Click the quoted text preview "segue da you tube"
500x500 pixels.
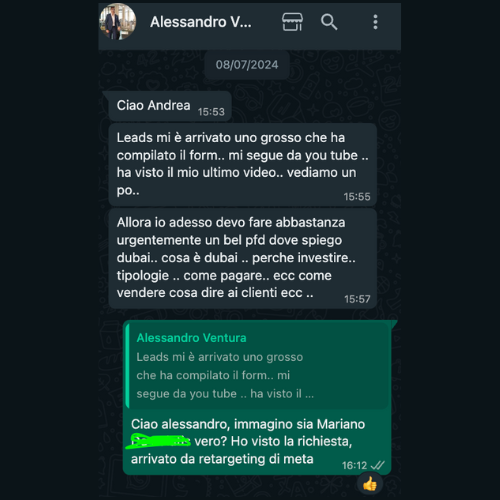[186, 394]
